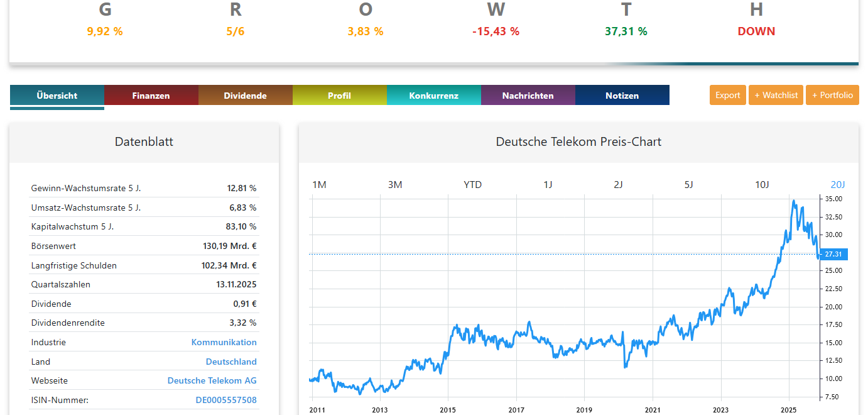Select YTD chart timeframe
The height and width of the screenshot is (415, 868).
[x=472, y=184]
